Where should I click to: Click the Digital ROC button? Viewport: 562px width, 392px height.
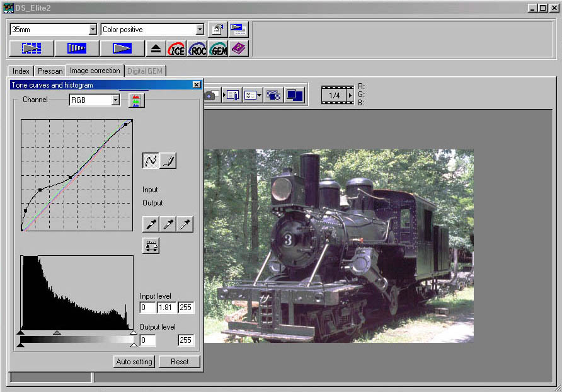coord(197,49)
